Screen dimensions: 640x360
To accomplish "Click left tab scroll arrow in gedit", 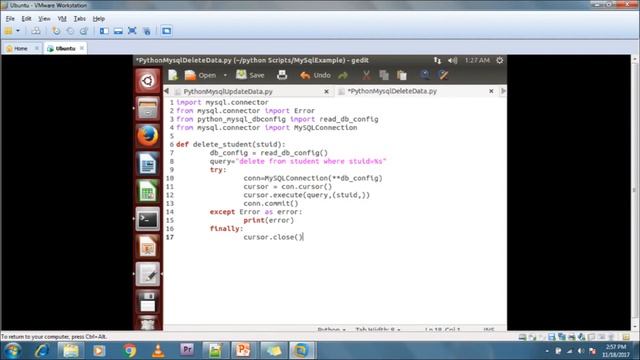I will 167,91.
